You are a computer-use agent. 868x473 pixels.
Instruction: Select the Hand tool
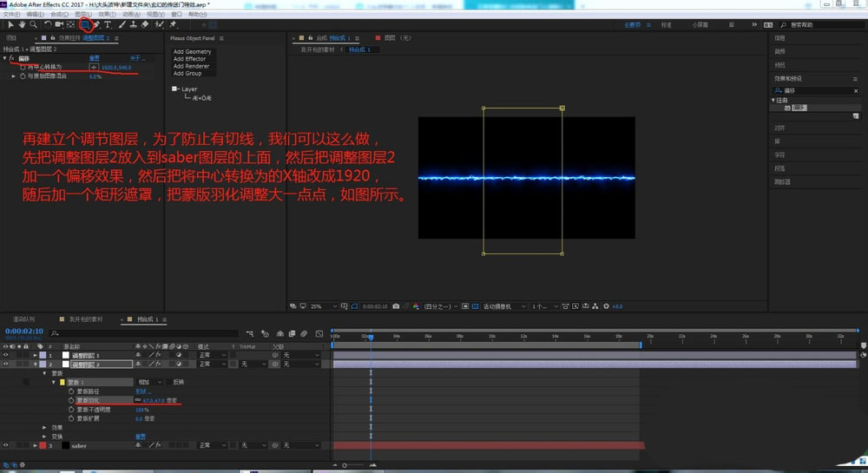click(x=22, y=25)
